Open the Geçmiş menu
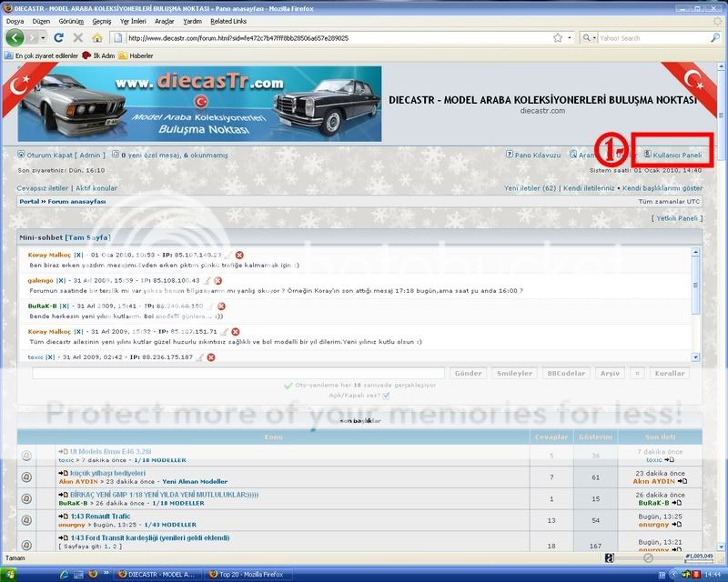The width and height of the screenshot is (728, 582). [x=101, y=21]
